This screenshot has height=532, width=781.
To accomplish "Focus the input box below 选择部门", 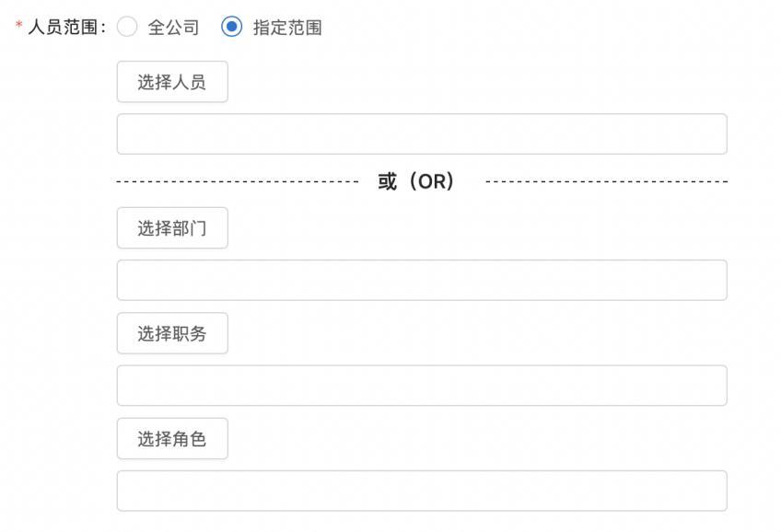I will click(x=422, y=280).
